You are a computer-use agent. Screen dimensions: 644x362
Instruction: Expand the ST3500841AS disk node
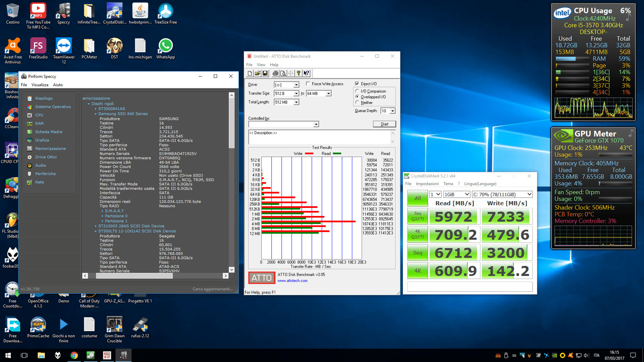point(96,109)
